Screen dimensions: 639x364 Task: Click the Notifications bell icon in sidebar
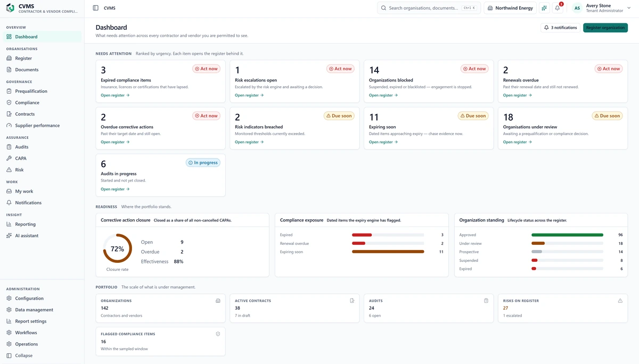coord(9,203)
